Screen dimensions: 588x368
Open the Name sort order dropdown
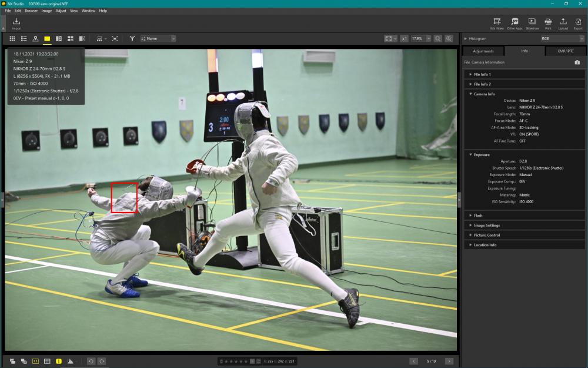tap(158, 39)
